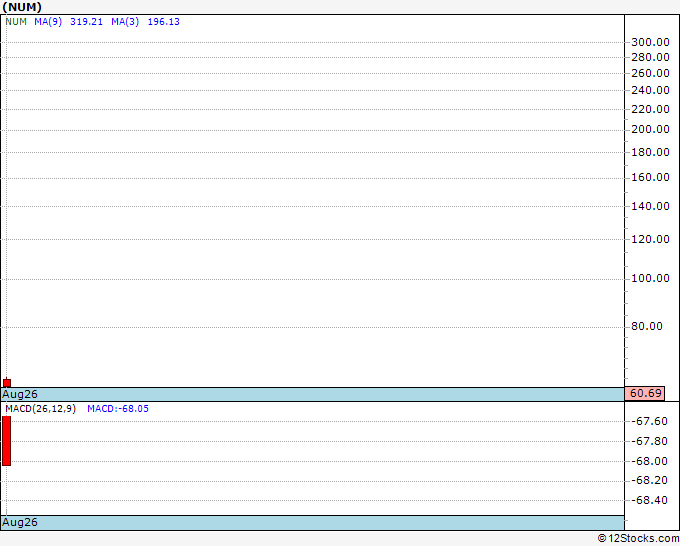Click the MA(9) legend label
The height and width of the screenshot is (546, 680).
tap(48, 22)
